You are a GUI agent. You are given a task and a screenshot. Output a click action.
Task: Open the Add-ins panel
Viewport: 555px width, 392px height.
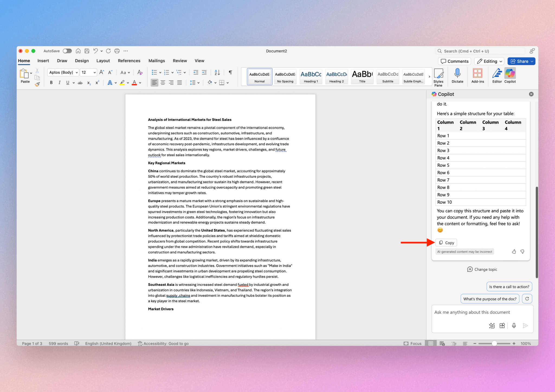(x=478, y=76)
